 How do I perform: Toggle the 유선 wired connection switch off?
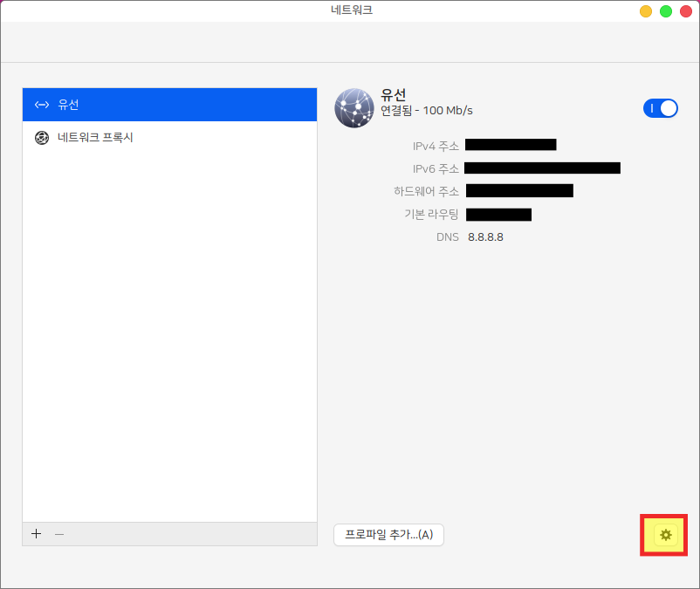[660, 108]
